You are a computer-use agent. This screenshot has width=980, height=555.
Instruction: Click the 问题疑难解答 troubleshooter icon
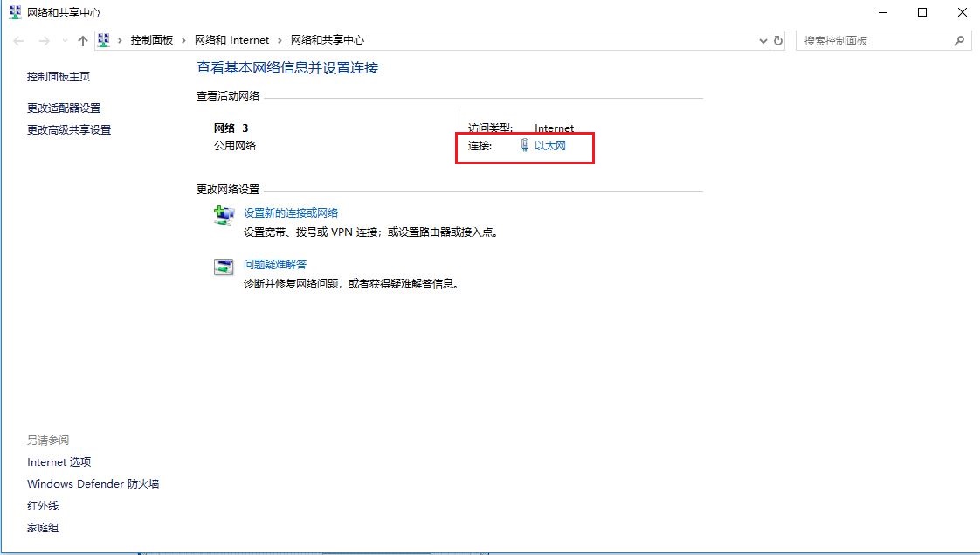pyautogui.click(x=224, y=267)
